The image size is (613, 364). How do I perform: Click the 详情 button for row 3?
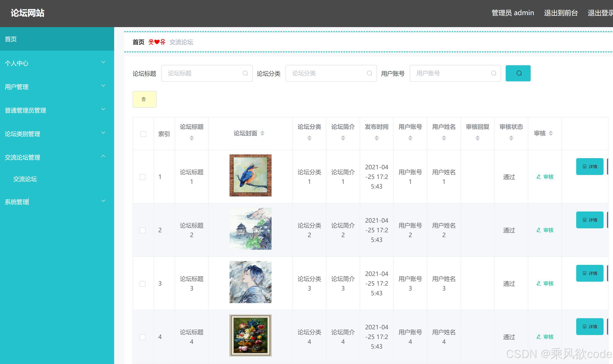coord(589,273)
